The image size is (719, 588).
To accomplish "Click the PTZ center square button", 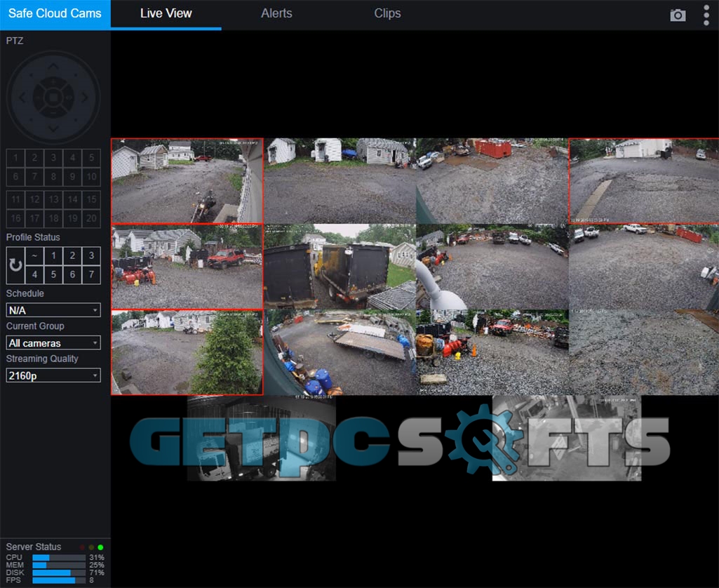I will (53, 98).
